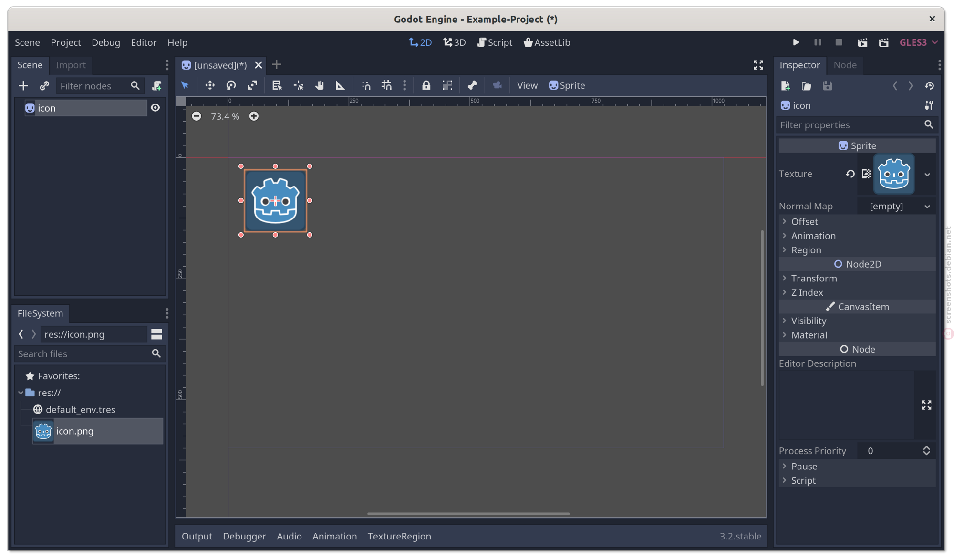Image resolution: width=954 pixels, height=560 pixels.
Task: Toggle grid snap icon
Action: pyautogui.click(x=386, y=85)
